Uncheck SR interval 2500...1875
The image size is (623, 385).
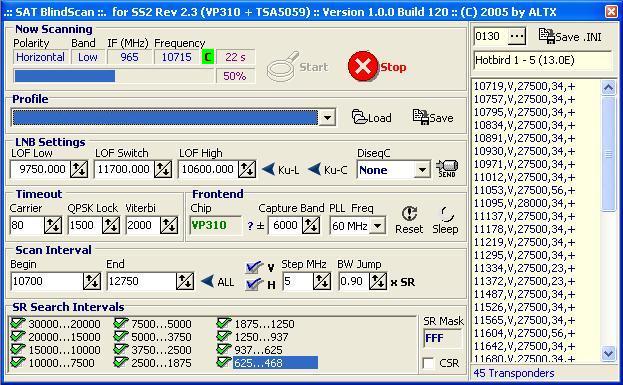coord(120,362)
